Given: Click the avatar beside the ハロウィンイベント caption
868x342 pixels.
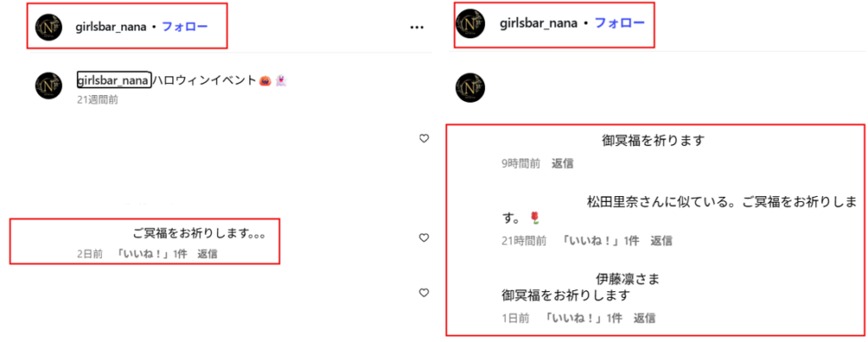Looking at the screenshot, I should [48, 86].
